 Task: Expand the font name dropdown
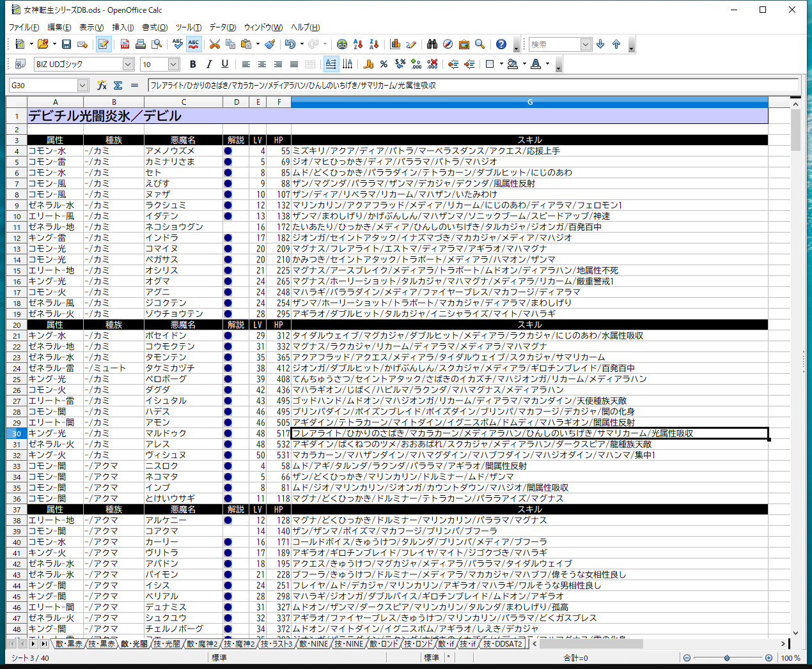tap(128, 64)
